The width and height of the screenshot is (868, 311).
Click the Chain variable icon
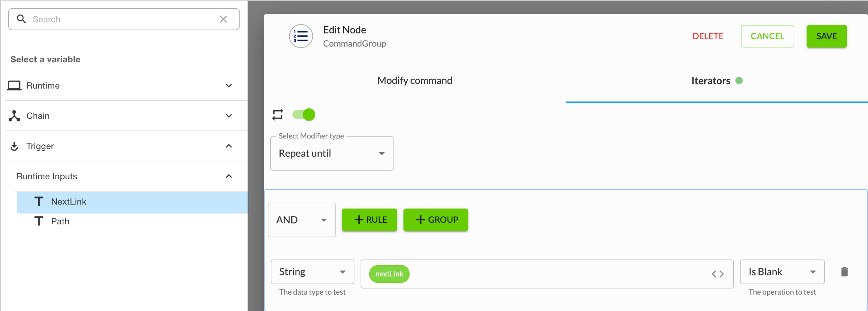14,115
